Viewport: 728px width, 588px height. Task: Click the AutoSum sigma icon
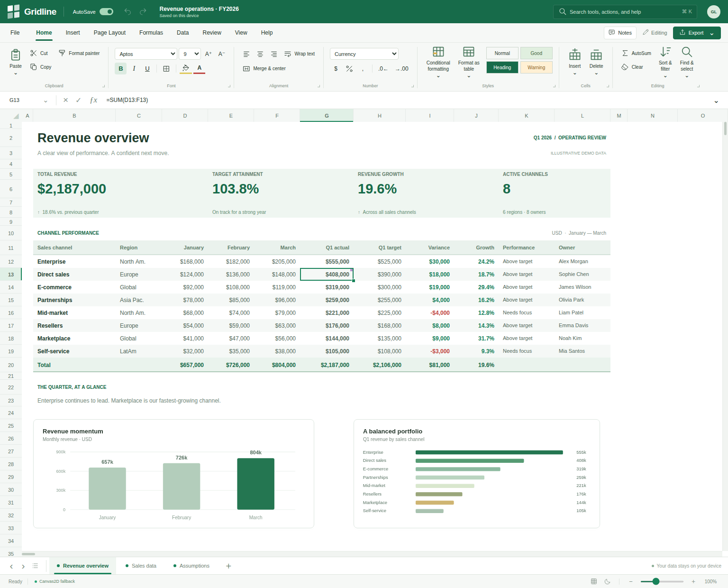point(625,53)
